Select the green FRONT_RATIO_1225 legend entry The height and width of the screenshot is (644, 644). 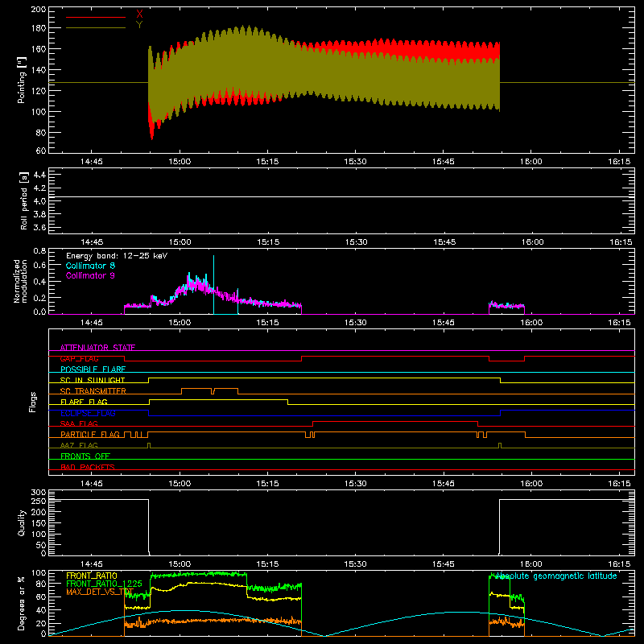pyautogui.click(x=105, y=584)
